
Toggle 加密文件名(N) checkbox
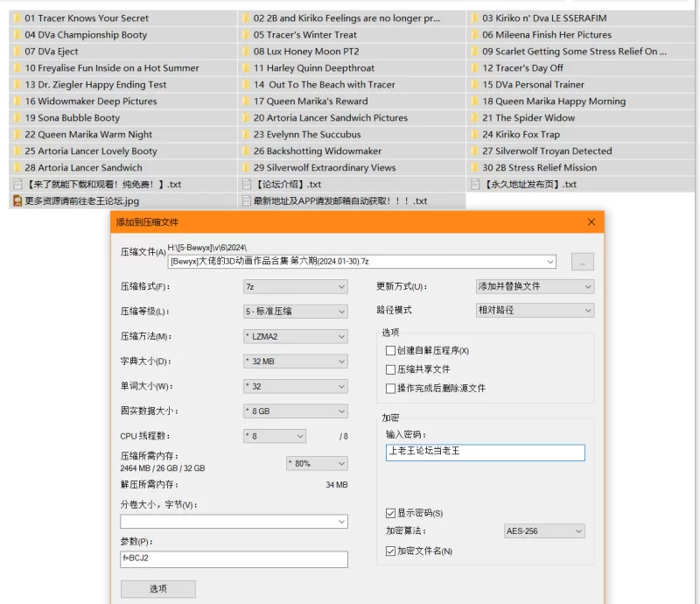(x=390, y=551)
